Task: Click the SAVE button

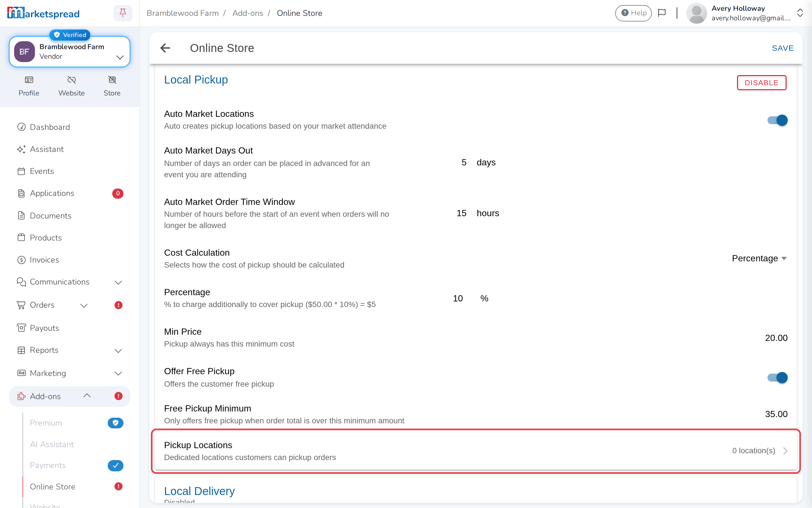Action: [x=782, y=48]
